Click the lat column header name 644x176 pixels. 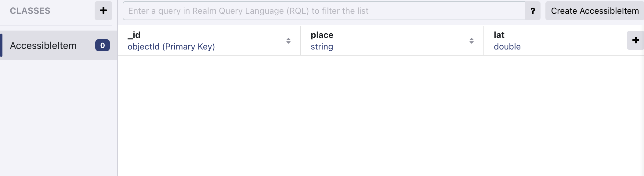(x=499, y=35)
